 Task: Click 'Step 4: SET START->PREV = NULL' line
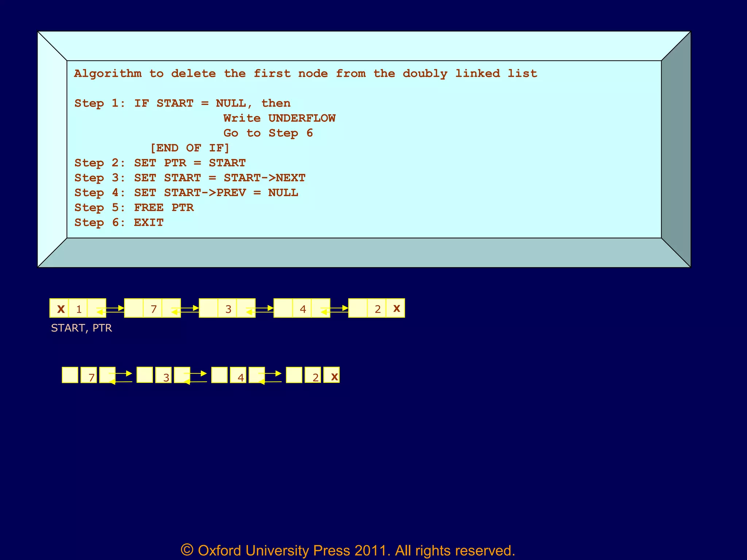[x=186, y=193]
